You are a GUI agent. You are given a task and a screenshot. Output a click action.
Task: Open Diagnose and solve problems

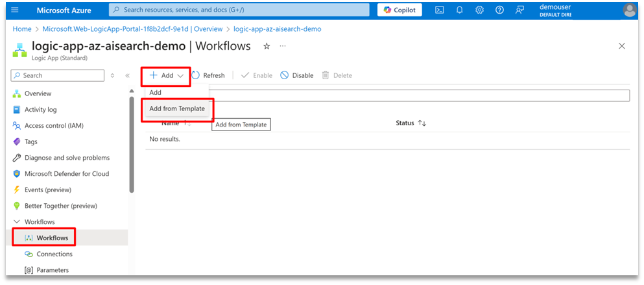pyautogui.click(x=67, y=158)
